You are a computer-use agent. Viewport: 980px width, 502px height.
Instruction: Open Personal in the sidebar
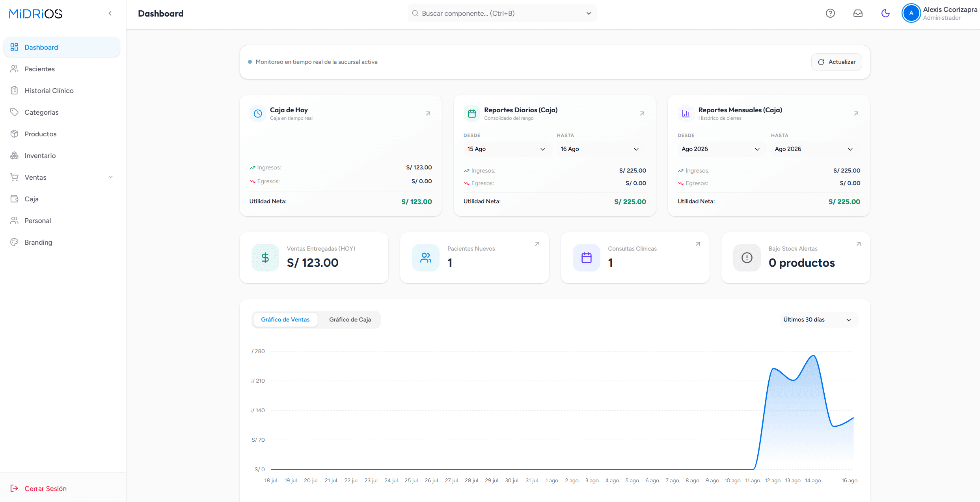(x=62, y=221)
